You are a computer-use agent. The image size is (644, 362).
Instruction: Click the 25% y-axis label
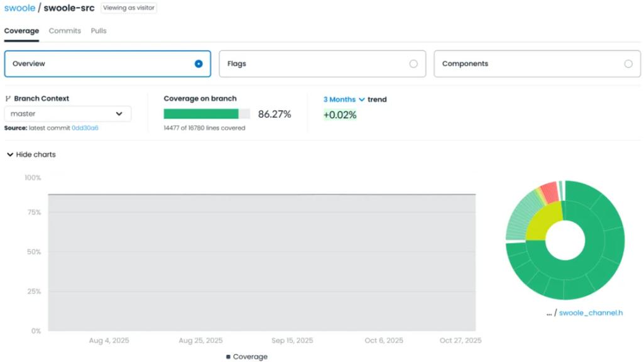pyautogui.click(x=34, y=292)
